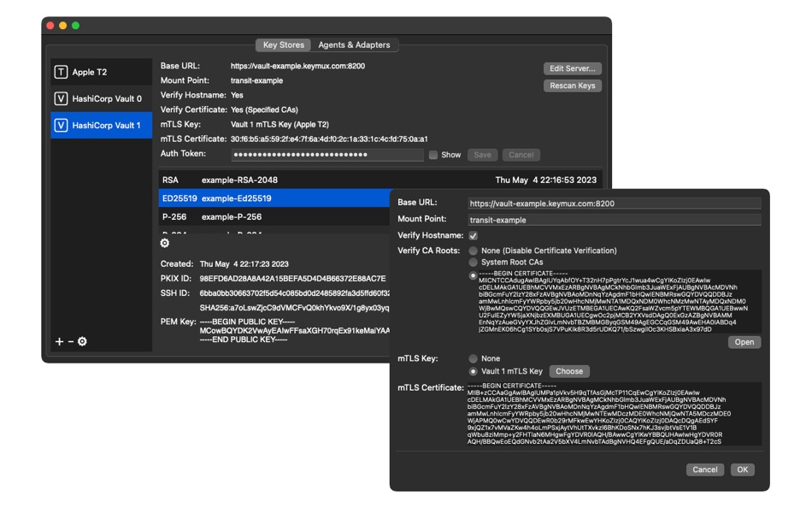The height and width of the screenshot is (508, 812).
Task: Toggle the Show auth token checkbox
Action: [433, 155]
